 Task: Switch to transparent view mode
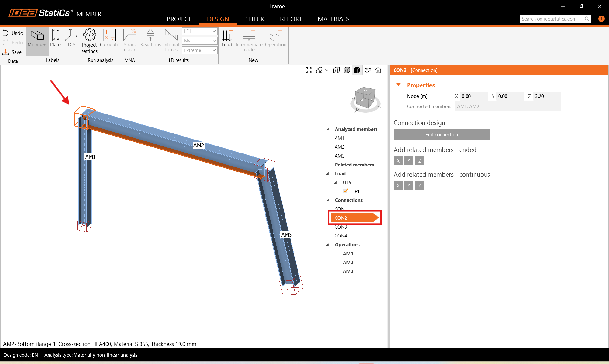[x=347, y=70]
